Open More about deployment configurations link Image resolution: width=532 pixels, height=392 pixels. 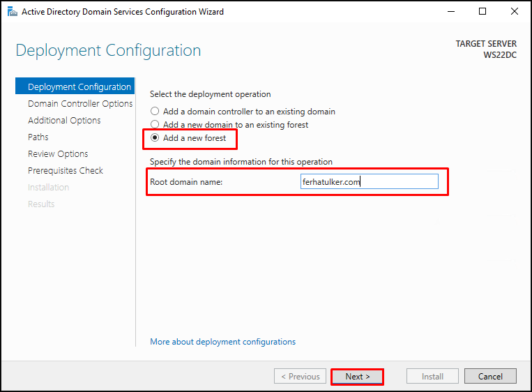[x=222, y=341]
